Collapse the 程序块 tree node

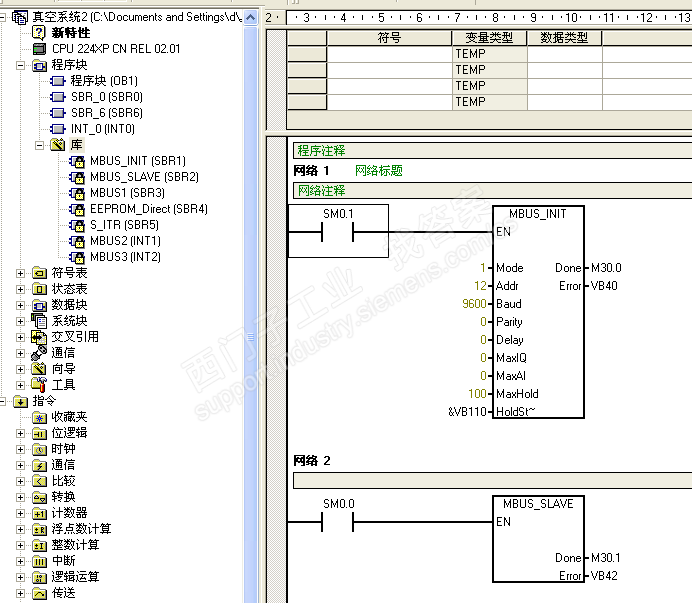click(x=20, y=65)
